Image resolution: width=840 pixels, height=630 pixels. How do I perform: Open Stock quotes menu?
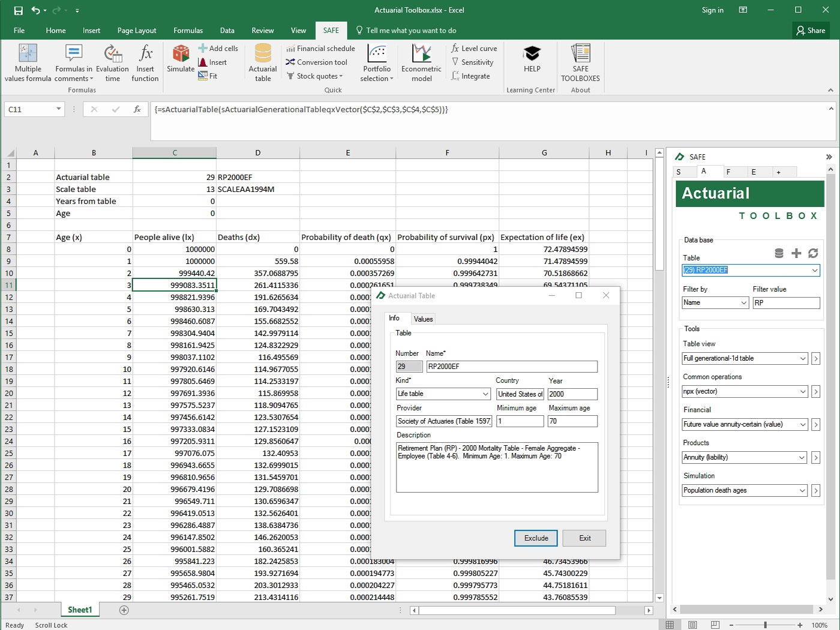point(315,76)
